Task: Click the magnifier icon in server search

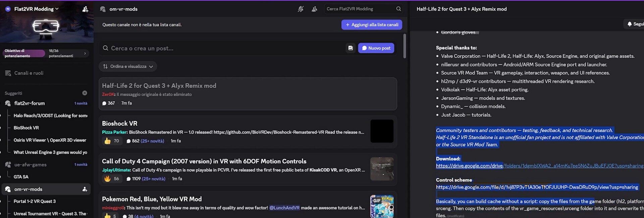Action: (398, 9)
